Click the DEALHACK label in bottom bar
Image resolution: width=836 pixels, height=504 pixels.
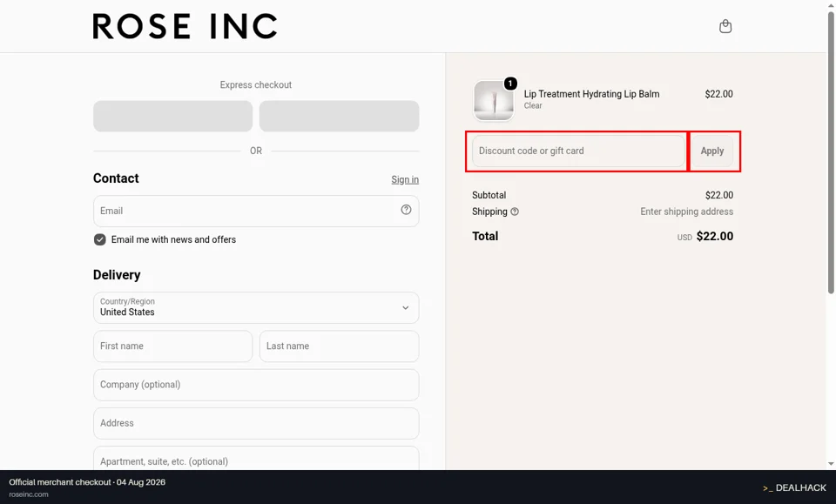794,487
